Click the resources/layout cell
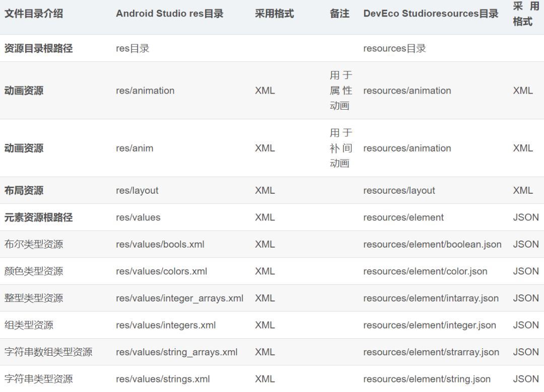The height and width of the screenshot is (392, 544). pyautogui.click(x=399, y=190)
